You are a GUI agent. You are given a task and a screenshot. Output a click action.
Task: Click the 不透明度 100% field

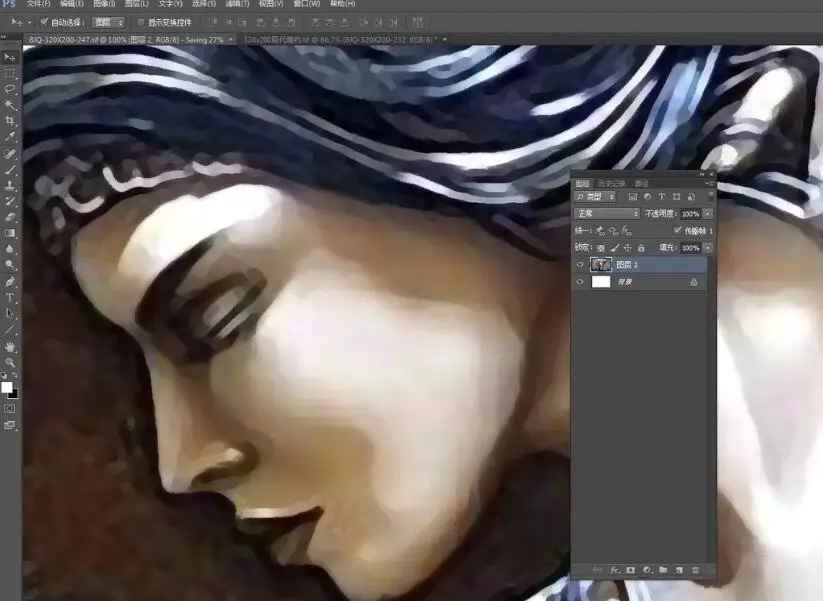pos(691,214)
